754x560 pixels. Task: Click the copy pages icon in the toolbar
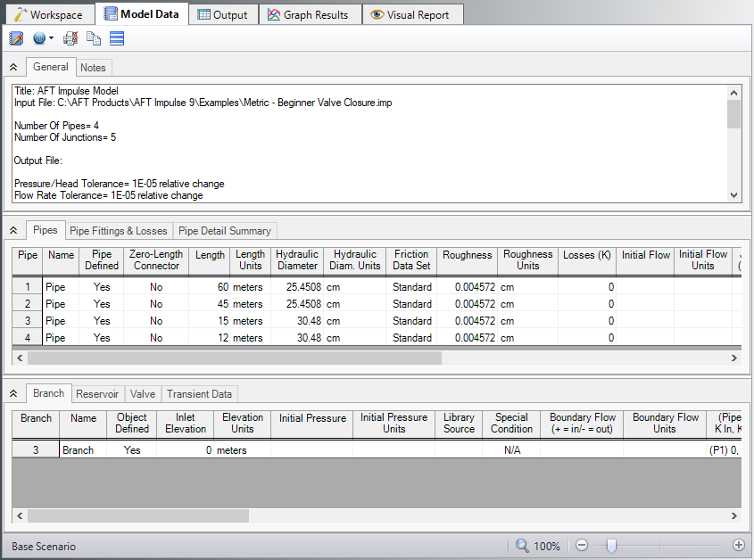coord(94,38)
